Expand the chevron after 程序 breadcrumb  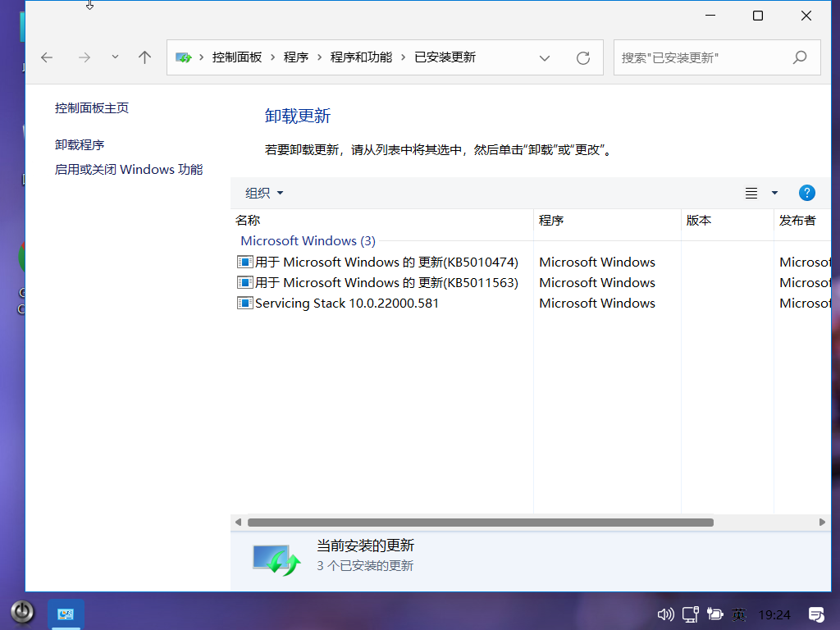pos(319,57)
